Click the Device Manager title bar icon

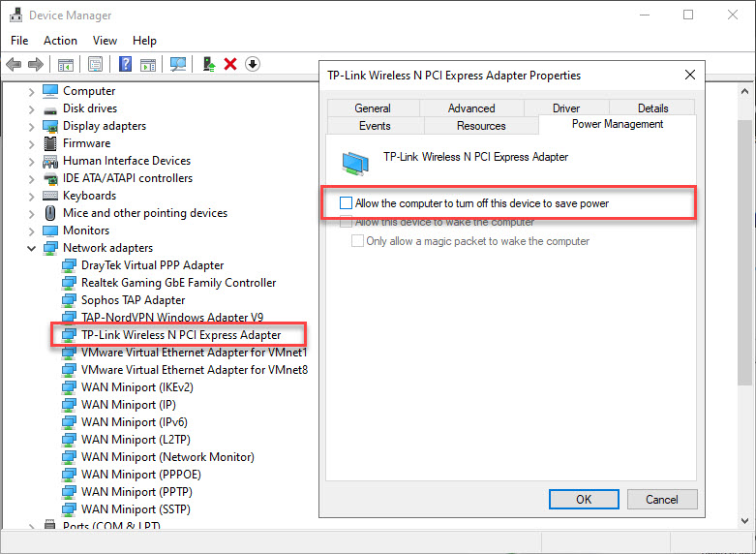(x=15, y=15)
